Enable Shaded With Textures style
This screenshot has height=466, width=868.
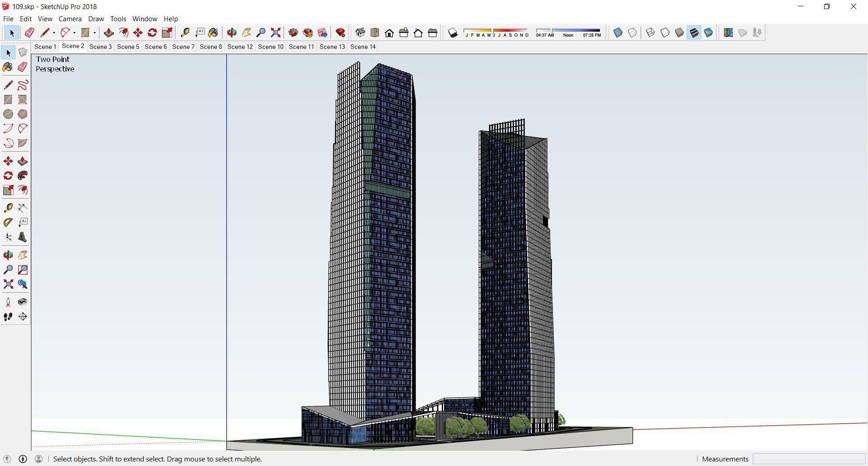694,33
